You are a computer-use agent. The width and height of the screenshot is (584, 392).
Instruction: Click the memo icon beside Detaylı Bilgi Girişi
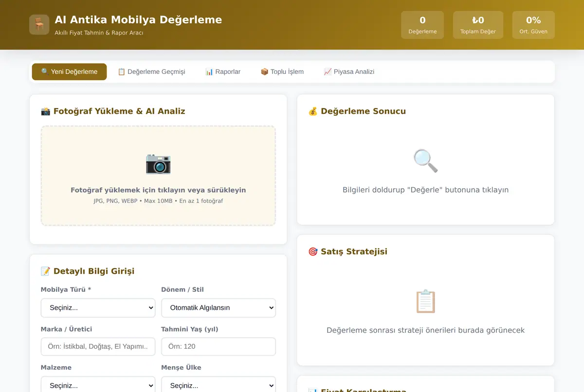tap(46, 271)
